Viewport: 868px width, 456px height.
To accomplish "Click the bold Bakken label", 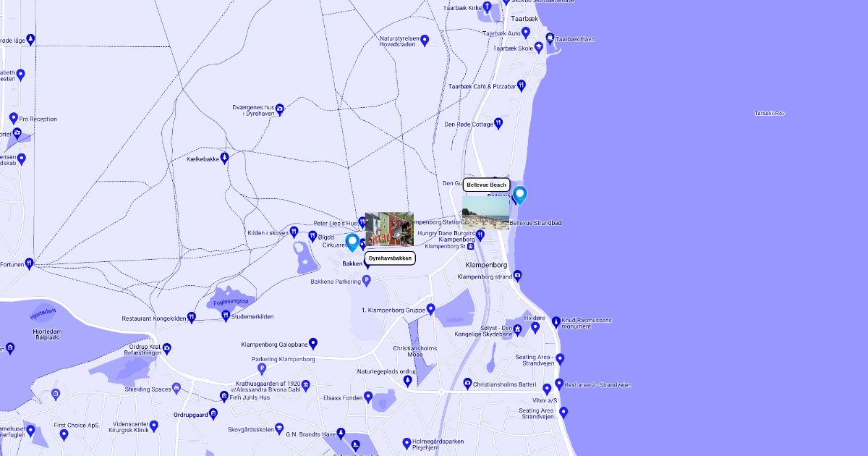I will coord(352,264).
